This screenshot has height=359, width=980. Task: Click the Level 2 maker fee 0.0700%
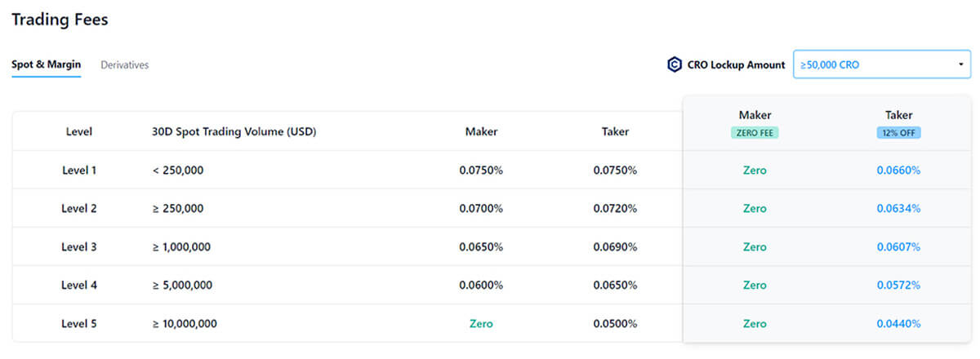point(481,209)
